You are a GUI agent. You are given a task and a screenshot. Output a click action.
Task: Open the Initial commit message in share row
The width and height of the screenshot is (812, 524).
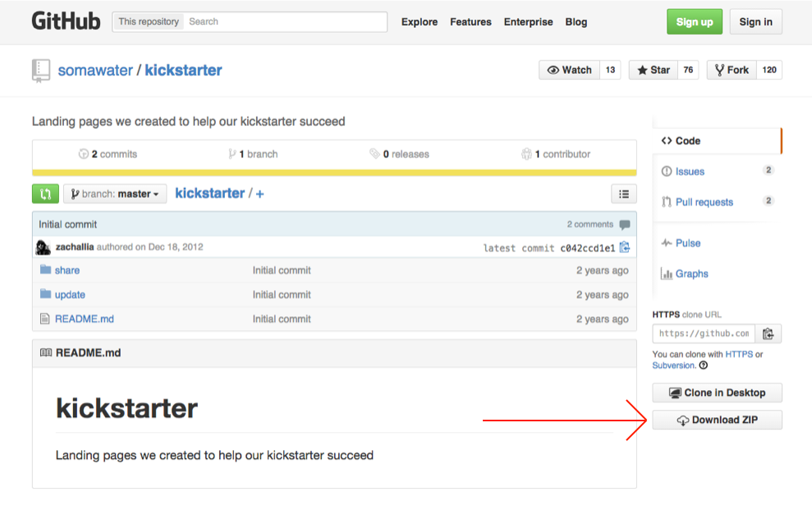click(x=282, y=270)
